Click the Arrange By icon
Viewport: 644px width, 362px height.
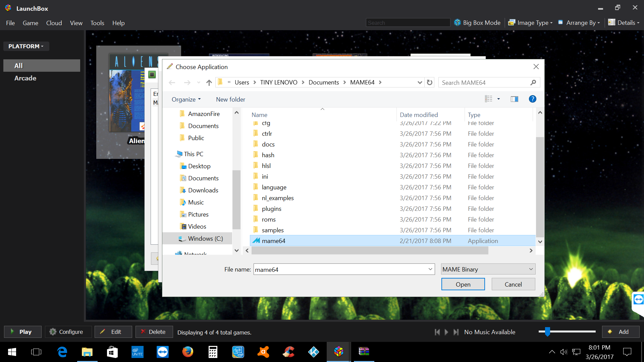[560, 22]
